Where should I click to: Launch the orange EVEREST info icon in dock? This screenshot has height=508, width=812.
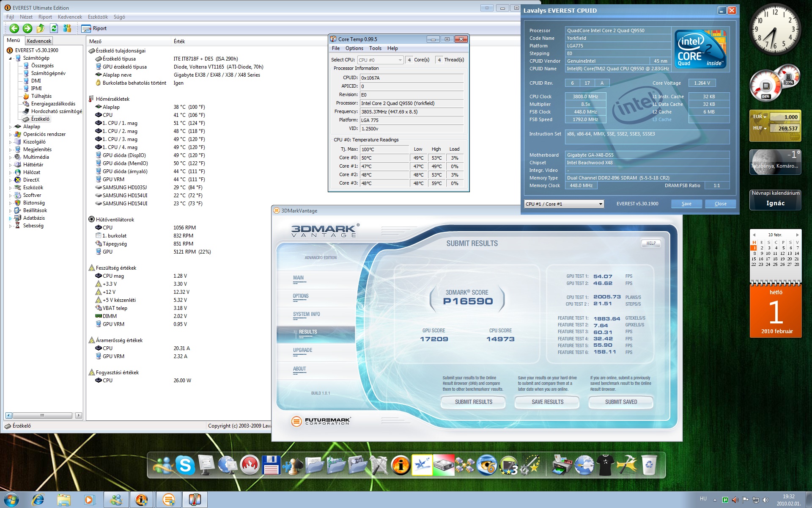coord(401,465)
